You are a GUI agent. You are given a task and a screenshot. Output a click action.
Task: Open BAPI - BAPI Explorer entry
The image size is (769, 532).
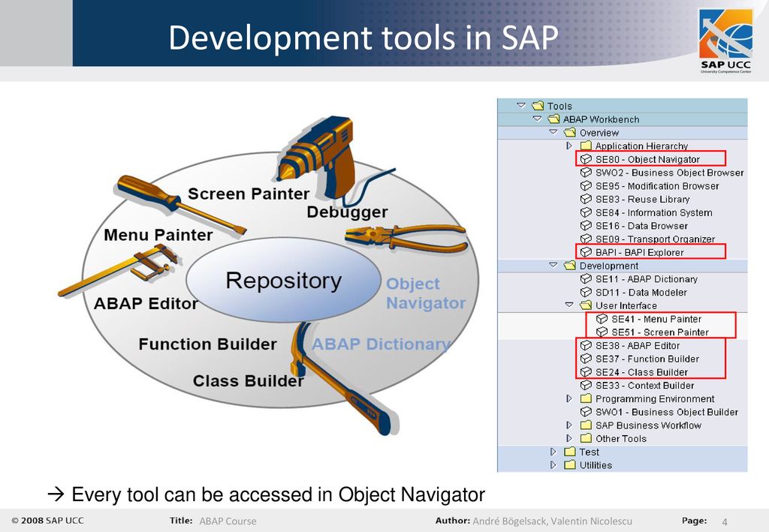640,252
